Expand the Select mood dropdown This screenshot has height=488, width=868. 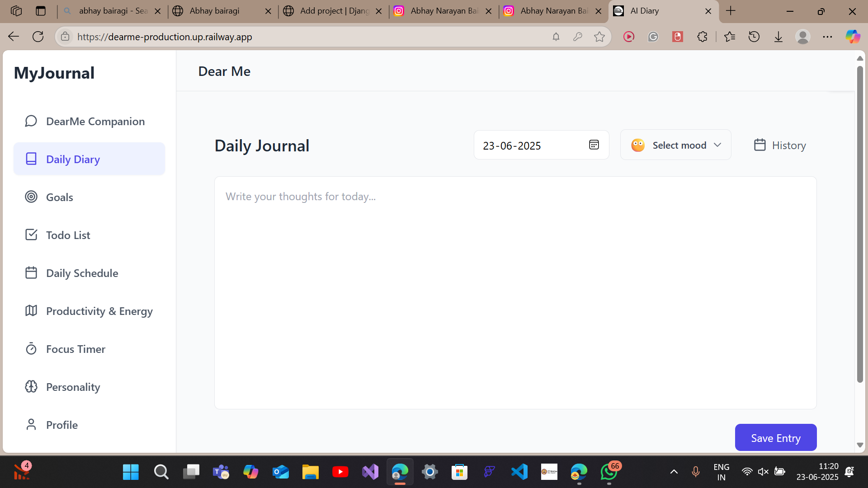[x=676, y=145]
